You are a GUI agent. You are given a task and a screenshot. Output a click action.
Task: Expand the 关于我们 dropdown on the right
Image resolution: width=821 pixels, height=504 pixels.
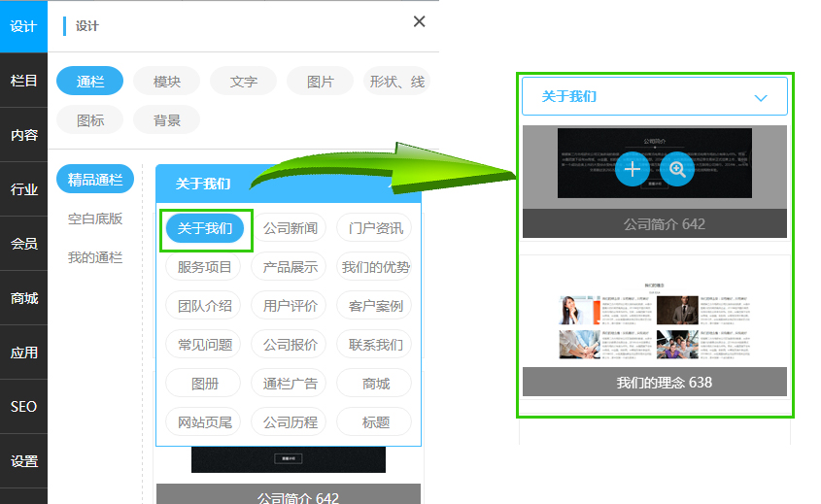click(761, 97)
